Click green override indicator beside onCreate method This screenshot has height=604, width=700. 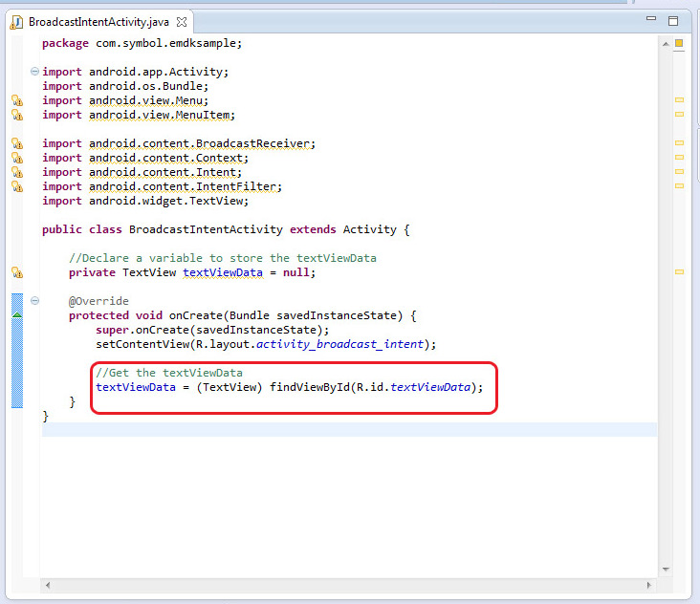pos(16,316)
